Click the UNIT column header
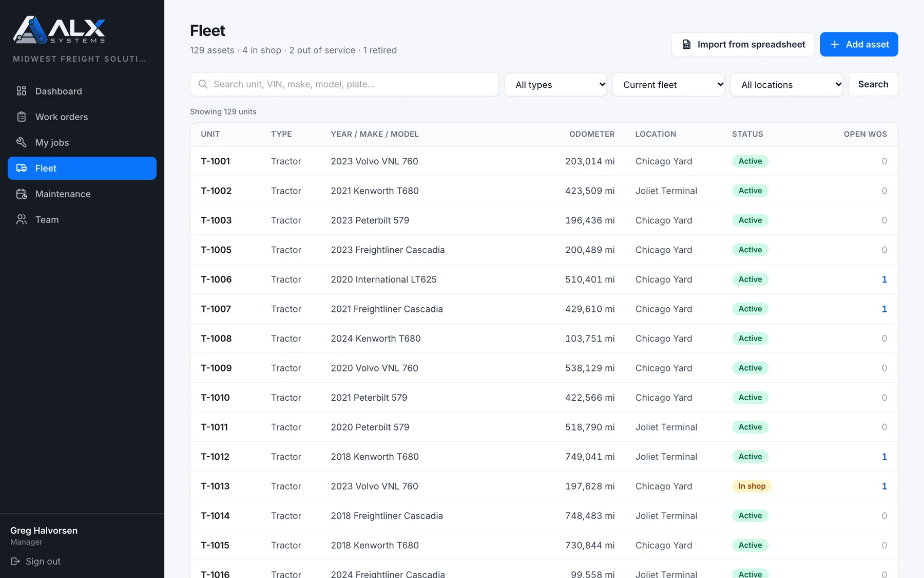This screenshot has width=924, height=578. pos(210,134)
